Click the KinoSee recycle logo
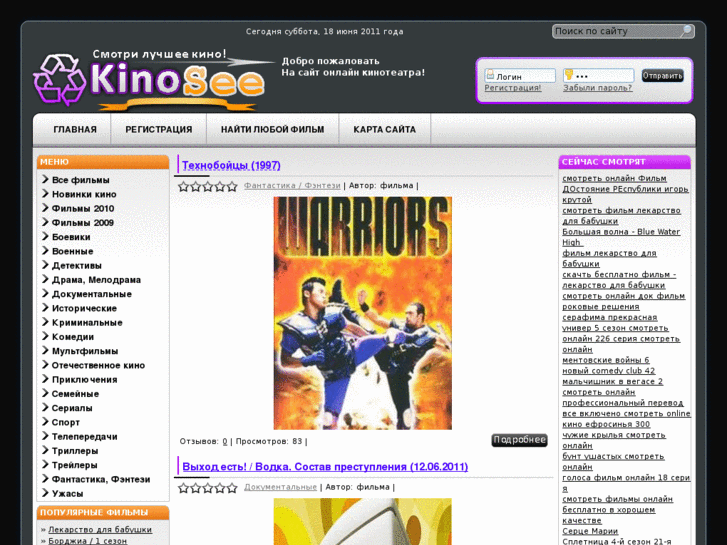The height and width of the screenshot is (545, 727). 59,78
